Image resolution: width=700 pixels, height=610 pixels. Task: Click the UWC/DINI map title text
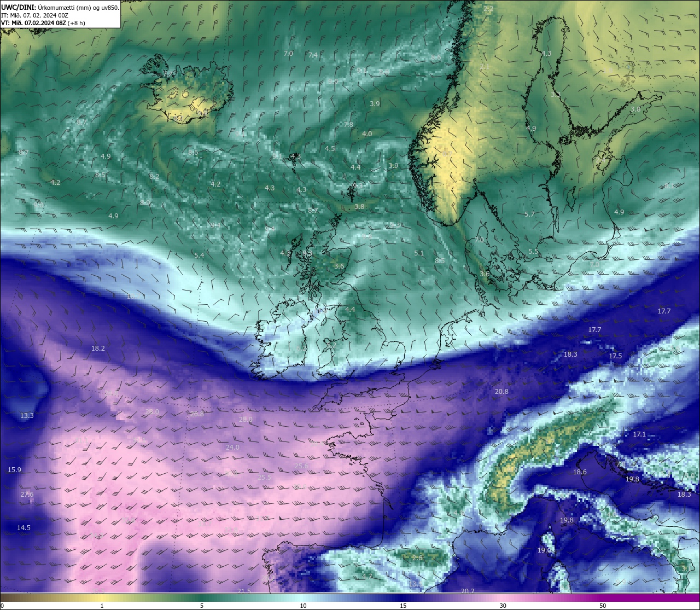[x=60, y=7]
